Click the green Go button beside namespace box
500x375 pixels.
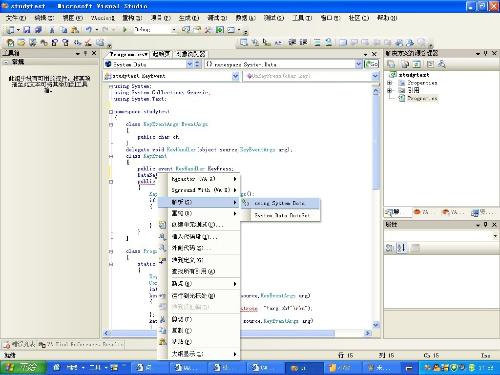point(372,64)
